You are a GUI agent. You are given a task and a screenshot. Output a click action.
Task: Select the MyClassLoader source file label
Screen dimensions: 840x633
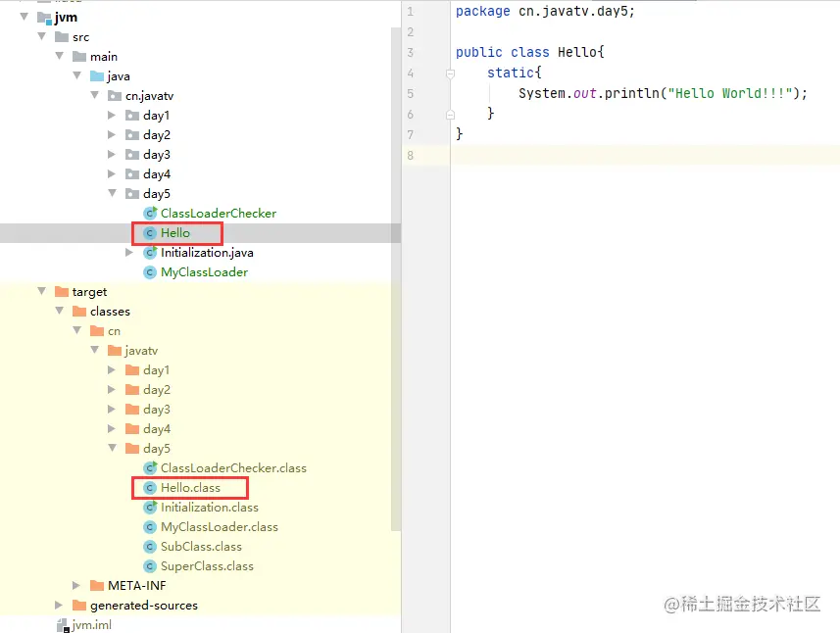(204, 272)
